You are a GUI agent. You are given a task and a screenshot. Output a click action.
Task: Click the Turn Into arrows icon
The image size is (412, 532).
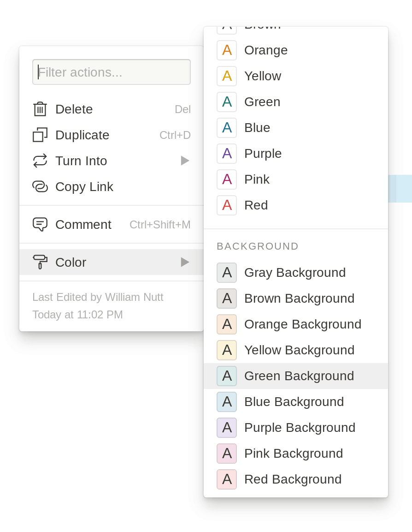pyautogui.click(x=41, y=161)
